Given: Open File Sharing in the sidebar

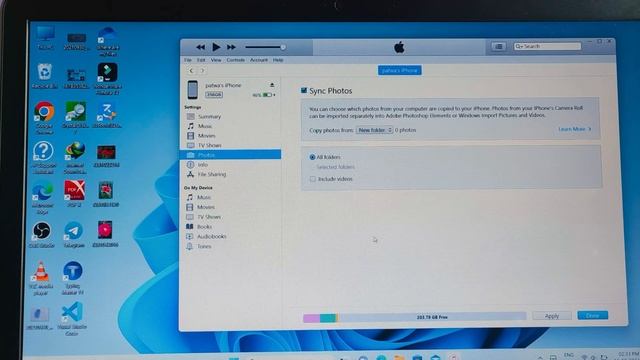Looking at the screenshot, I should [211, 174].
